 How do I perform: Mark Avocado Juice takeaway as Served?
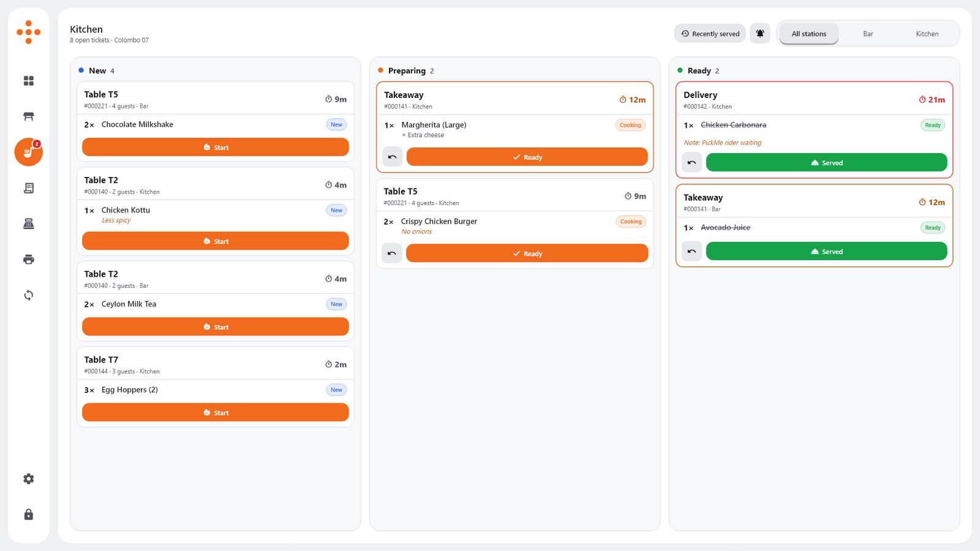click(x=826, y=251)
